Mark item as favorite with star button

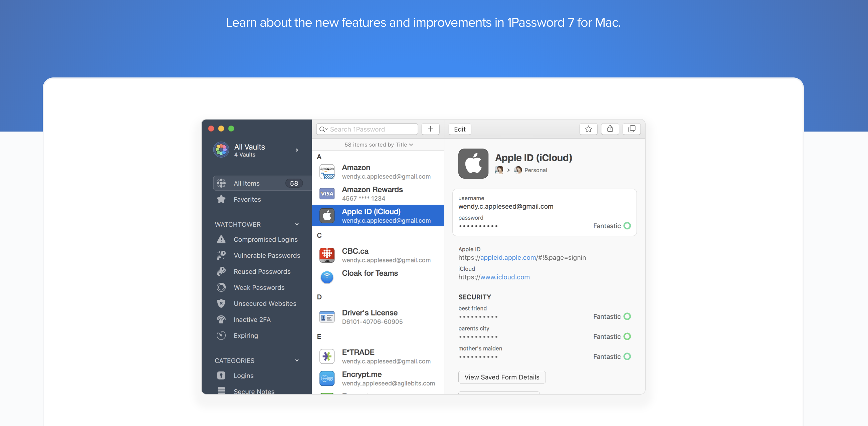[x=588, y=129]
